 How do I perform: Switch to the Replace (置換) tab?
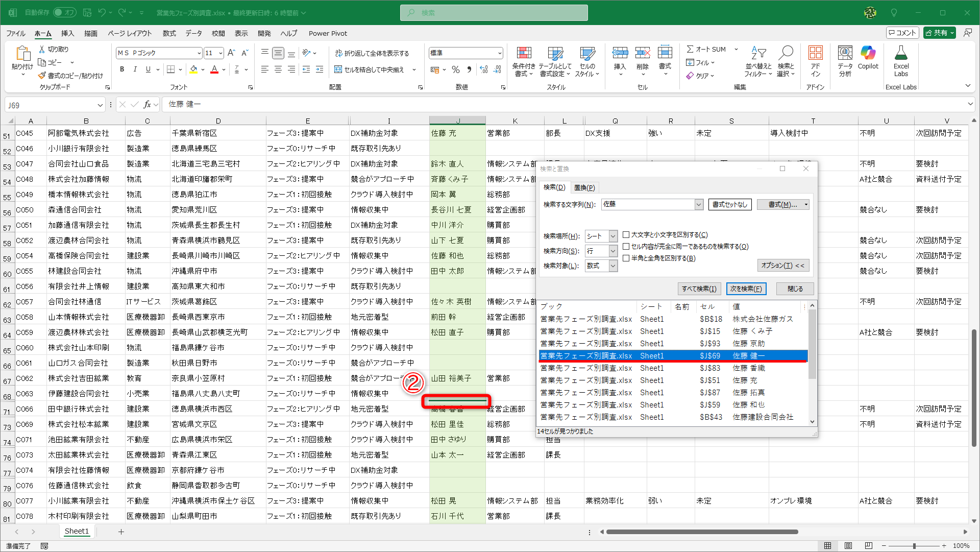click(584, 188)
